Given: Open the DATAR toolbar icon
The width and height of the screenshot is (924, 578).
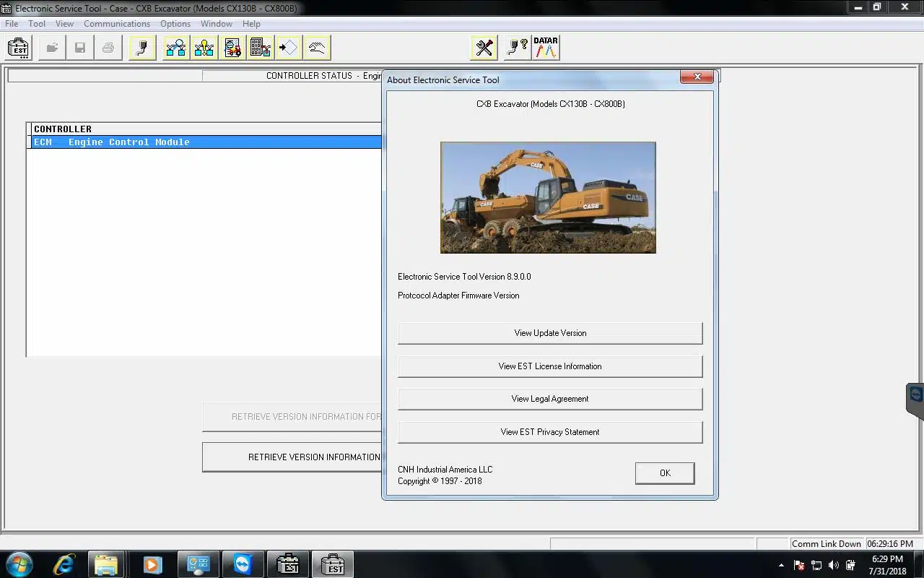Looking at the screenshot, I should [546, 48].
